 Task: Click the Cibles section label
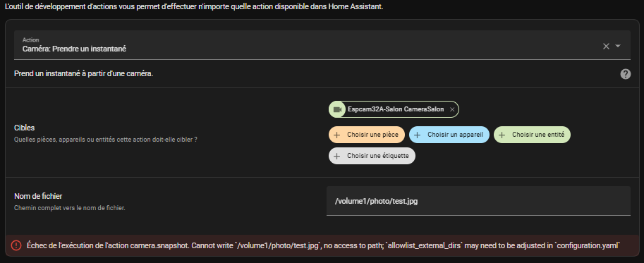(x=24, y=128)
